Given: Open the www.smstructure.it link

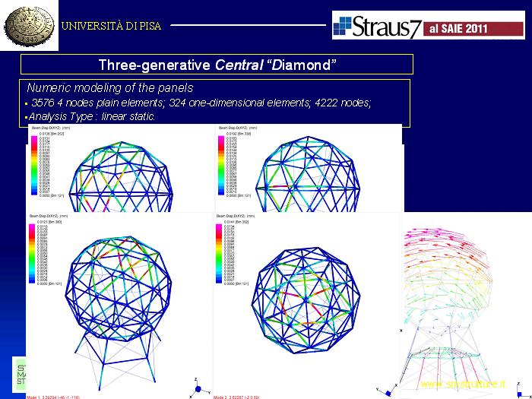Looking at the screenshot, I should pyautogui.click(x=462, y=385).
